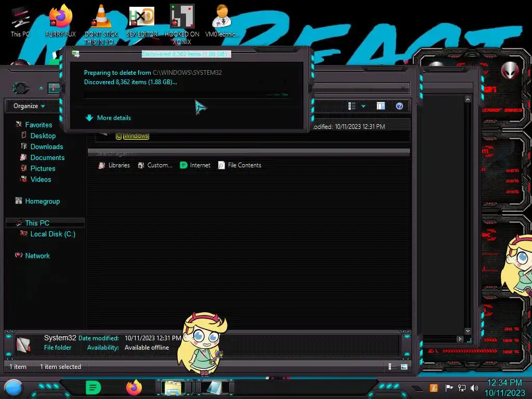
Task: Click the delete dialog title bar icon
Action: [76, 54]
